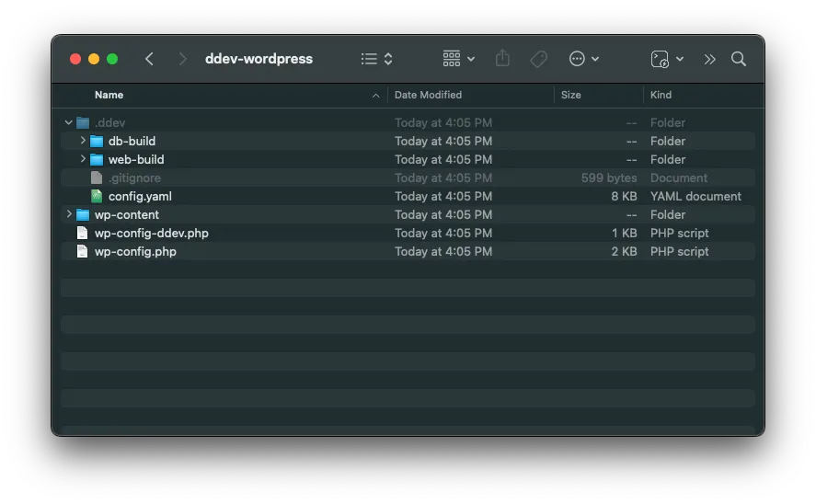The image size is (816, 504).
Task: Click the PHP script kind of wp-config.php
Action: pos(679,251)
